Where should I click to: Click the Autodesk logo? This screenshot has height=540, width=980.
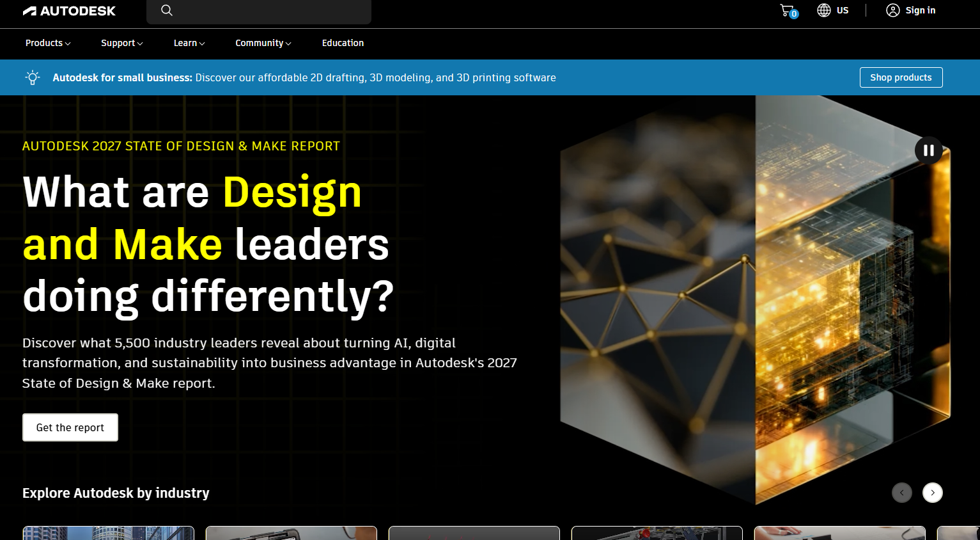69,11
